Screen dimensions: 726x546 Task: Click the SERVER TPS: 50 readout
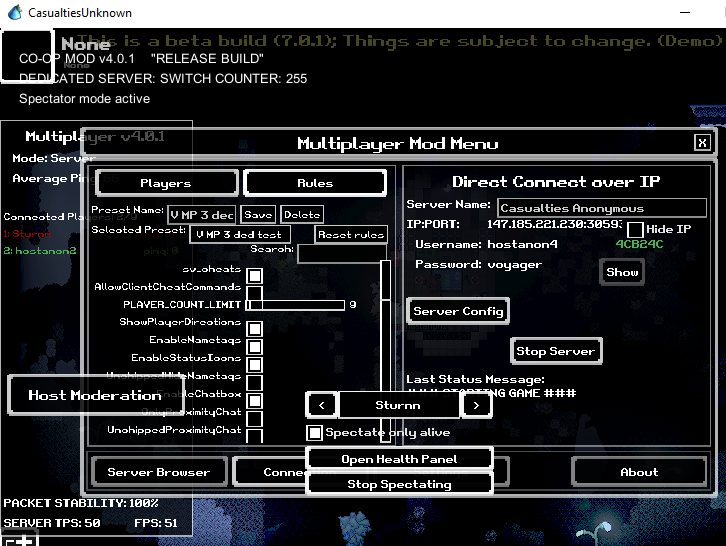pyautogui.click(x=52, y=523)
